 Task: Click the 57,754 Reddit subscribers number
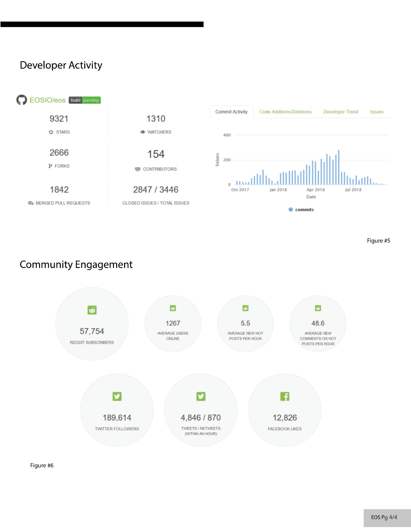(92, 331)
